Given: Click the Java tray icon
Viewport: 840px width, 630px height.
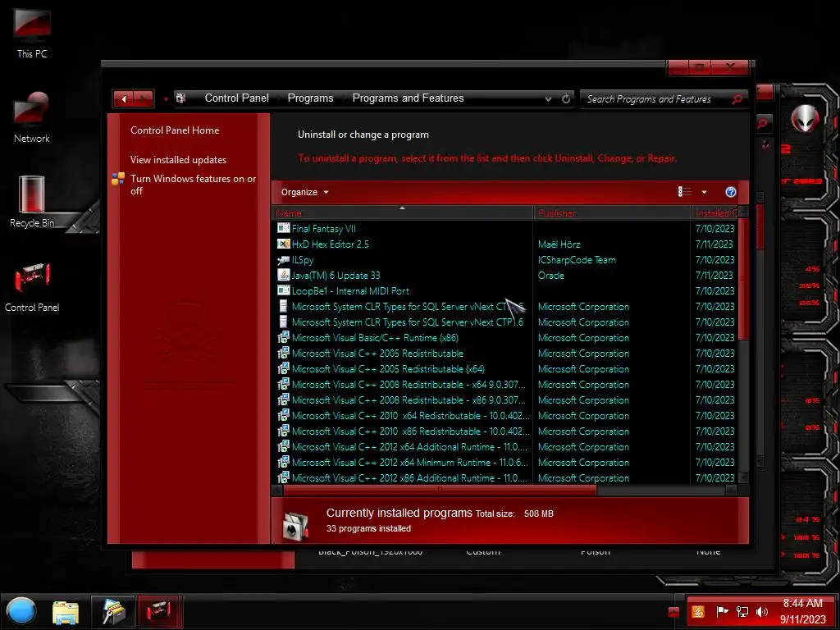Looking at the screenshot, I should pyautogui.click(x=697, y=611).
